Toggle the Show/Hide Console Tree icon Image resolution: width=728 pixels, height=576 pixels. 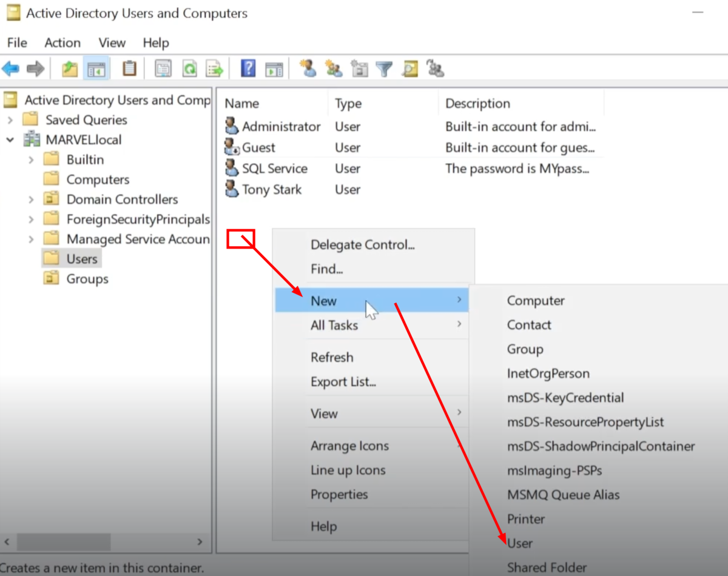(96, 69)
